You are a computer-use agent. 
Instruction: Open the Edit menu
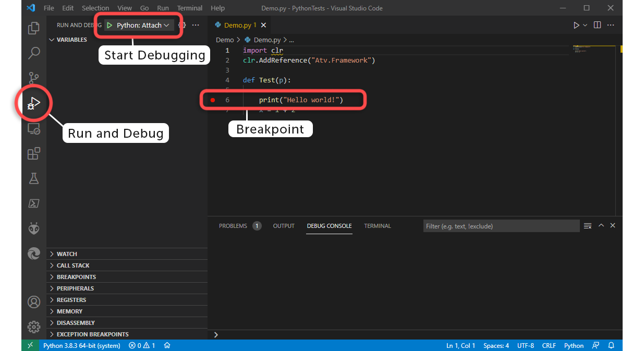tap(68, 8)
